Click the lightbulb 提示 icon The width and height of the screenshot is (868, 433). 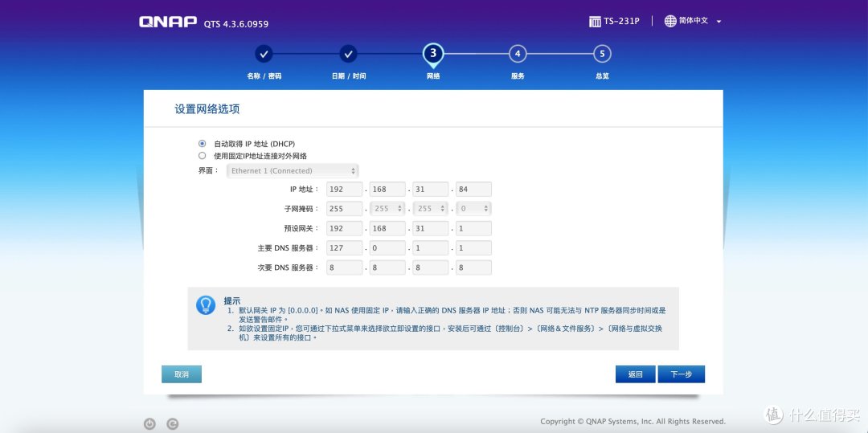coord(206,305)
